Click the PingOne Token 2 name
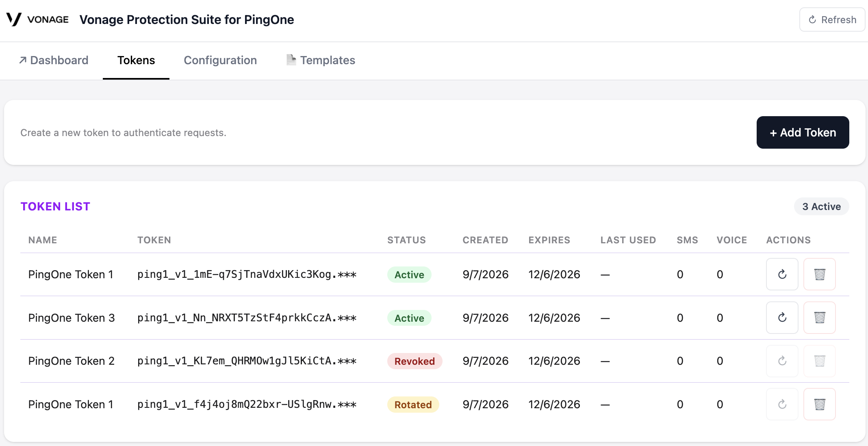 [x=72, y=361]
